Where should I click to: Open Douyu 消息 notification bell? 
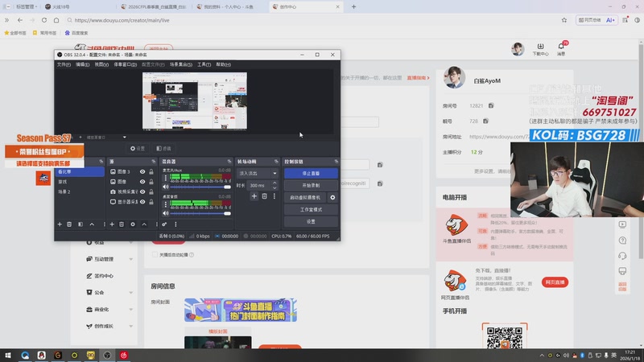(x=561, y=48)
